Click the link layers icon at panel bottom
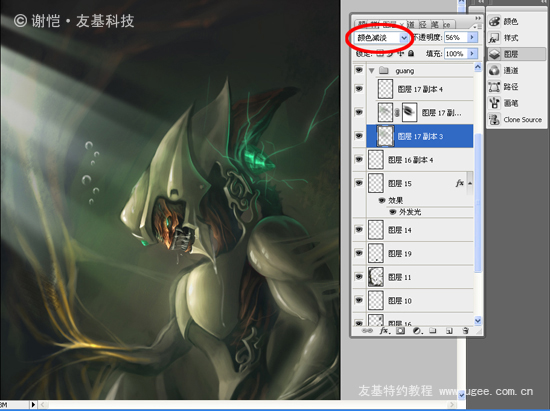Viewport: 550px width, 411px height. [367, 331]
